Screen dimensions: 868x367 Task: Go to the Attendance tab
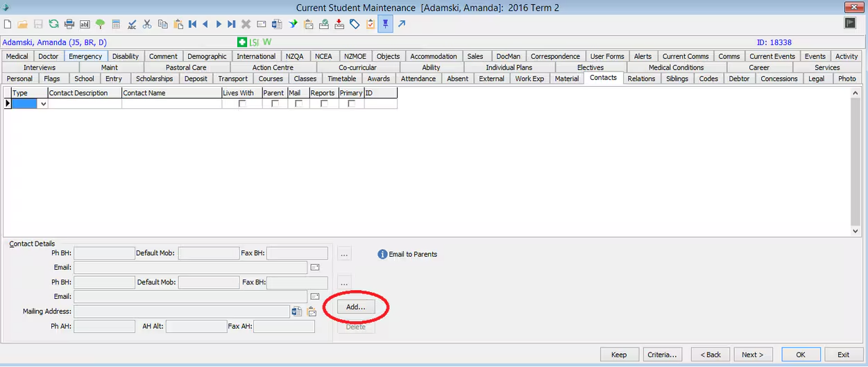418,78
